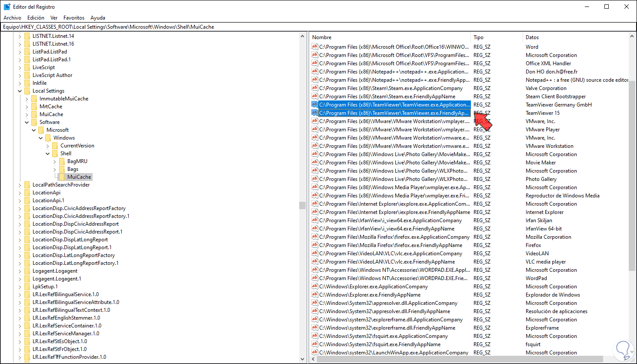The height and width of the screenshot is (364, 637).
Task: Collapse the Shell key
Action: tap(48, 154)
